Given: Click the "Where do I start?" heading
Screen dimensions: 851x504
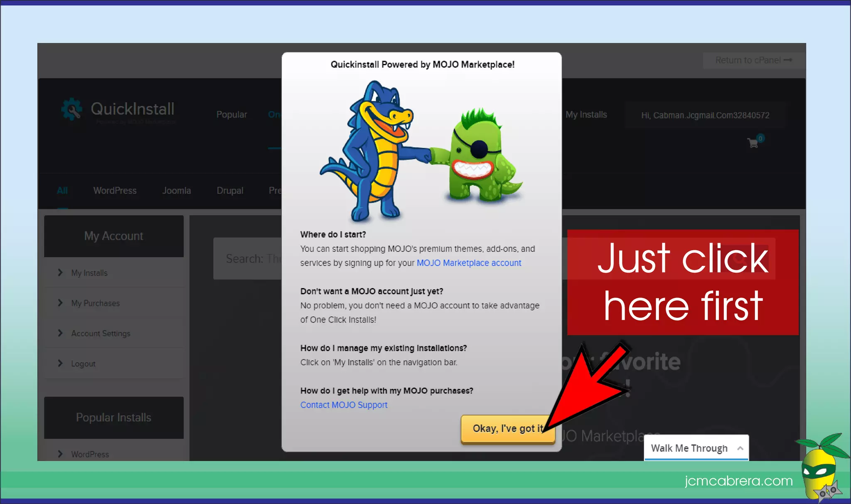Looking at the screenshot, I should tap(333, 234).
